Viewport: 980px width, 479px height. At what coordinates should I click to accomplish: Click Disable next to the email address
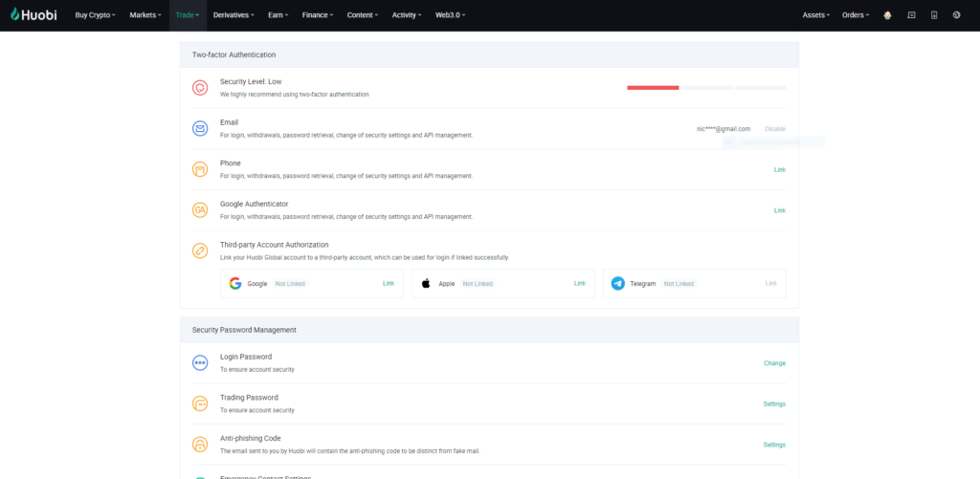coord(775,129)
